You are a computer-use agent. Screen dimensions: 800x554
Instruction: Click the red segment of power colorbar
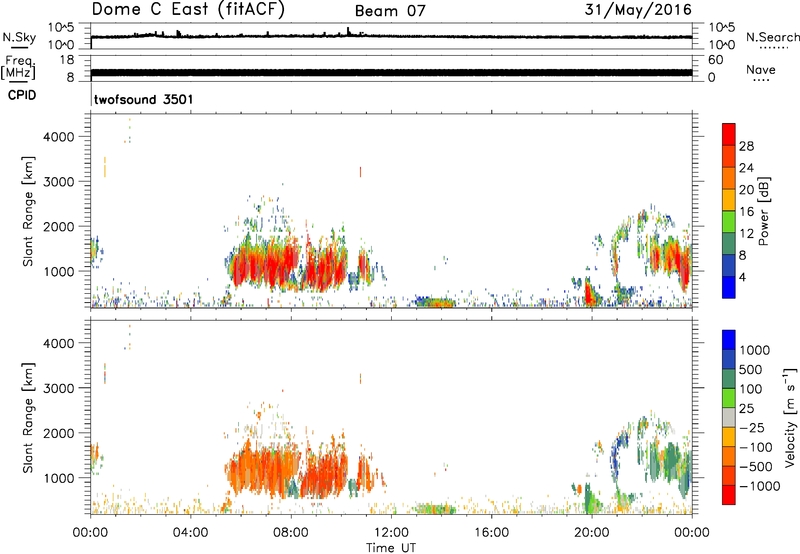pos(729,134)
